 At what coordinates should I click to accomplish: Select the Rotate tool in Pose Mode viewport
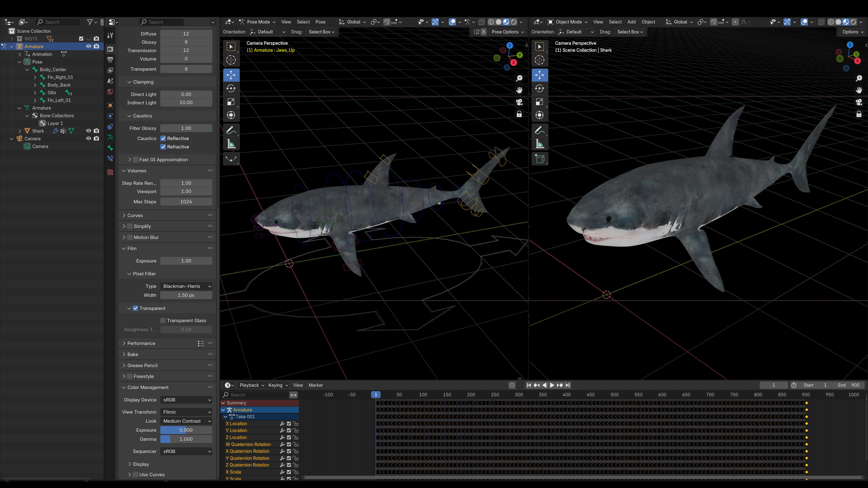click(231, 88)
